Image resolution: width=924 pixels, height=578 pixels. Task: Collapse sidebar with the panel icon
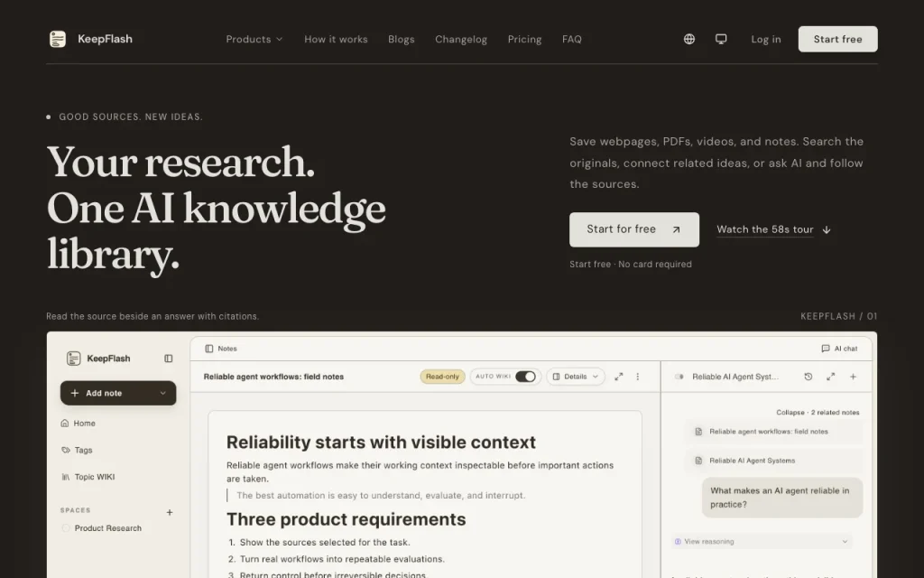tap(169, 359)
